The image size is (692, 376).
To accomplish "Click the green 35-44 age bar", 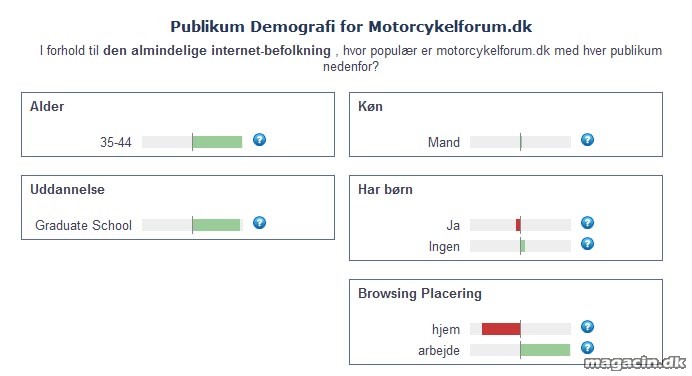I will [x=218, y=142].
